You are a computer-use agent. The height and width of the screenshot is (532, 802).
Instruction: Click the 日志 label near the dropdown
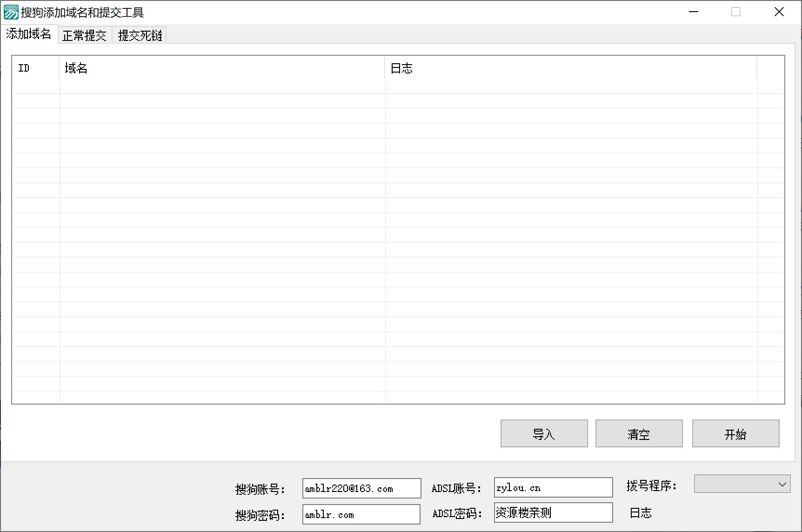click(x=641, y=512)
